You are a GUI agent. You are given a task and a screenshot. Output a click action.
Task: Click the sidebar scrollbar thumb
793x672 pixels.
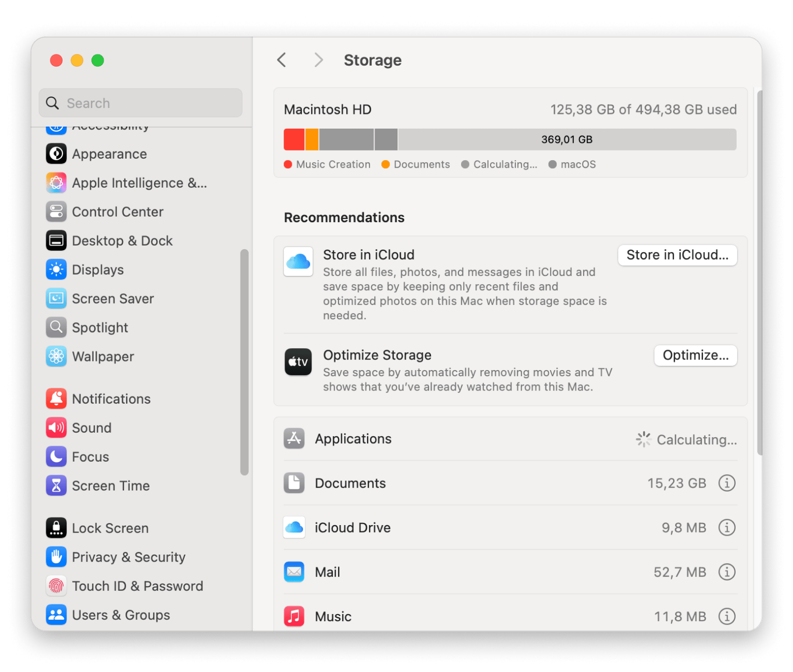pyautogui.click(x=245, y=362)
